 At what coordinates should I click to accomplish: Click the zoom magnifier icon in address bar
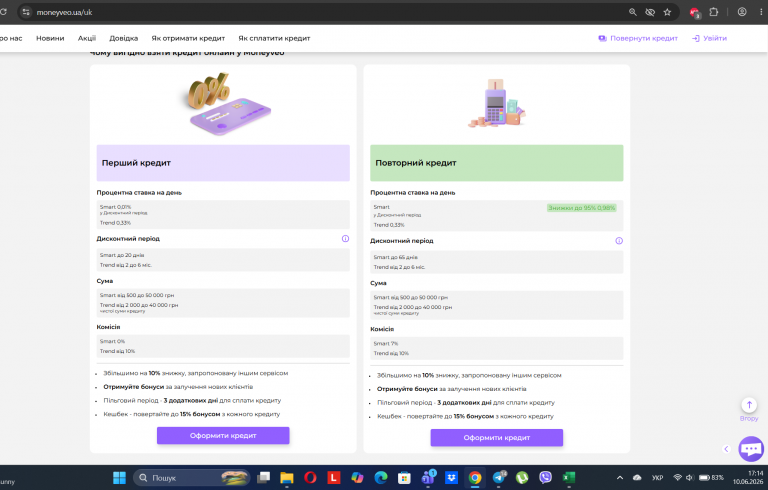point(632,12)
